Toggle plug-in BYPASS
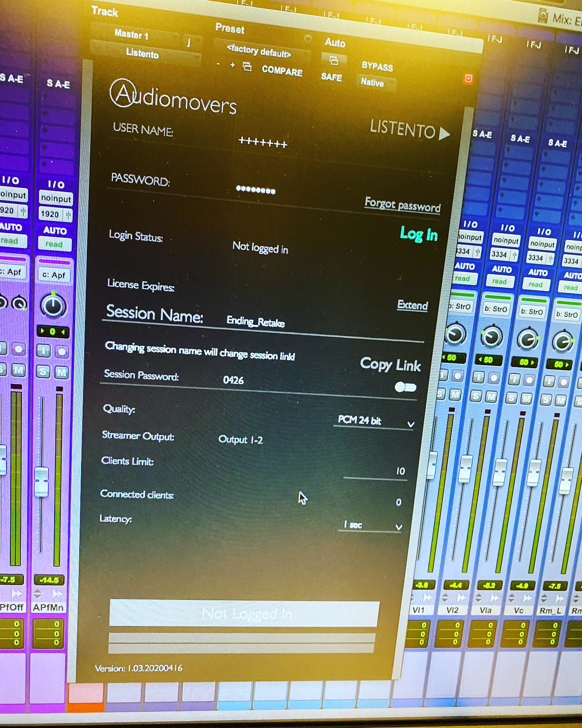Image resolution: width=582 pixels, height=728 pixels. click(x=377, y=66)
